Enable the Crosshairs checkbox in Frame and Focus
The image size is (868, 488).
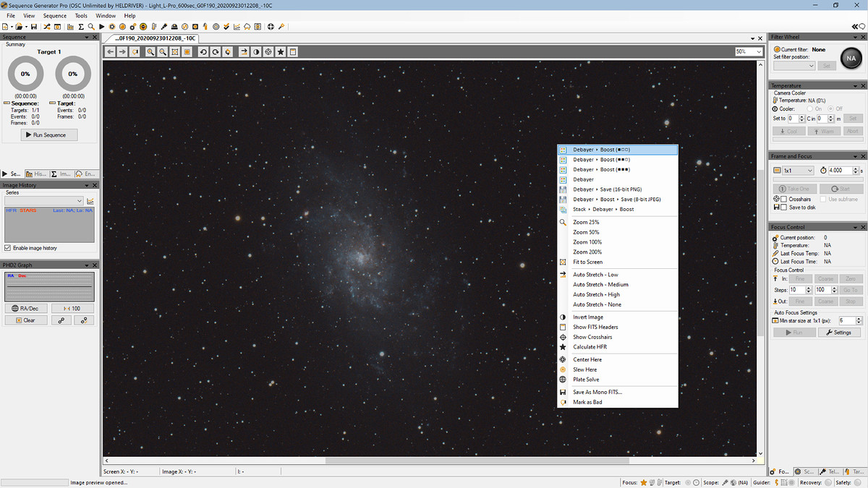pos(783,199)
